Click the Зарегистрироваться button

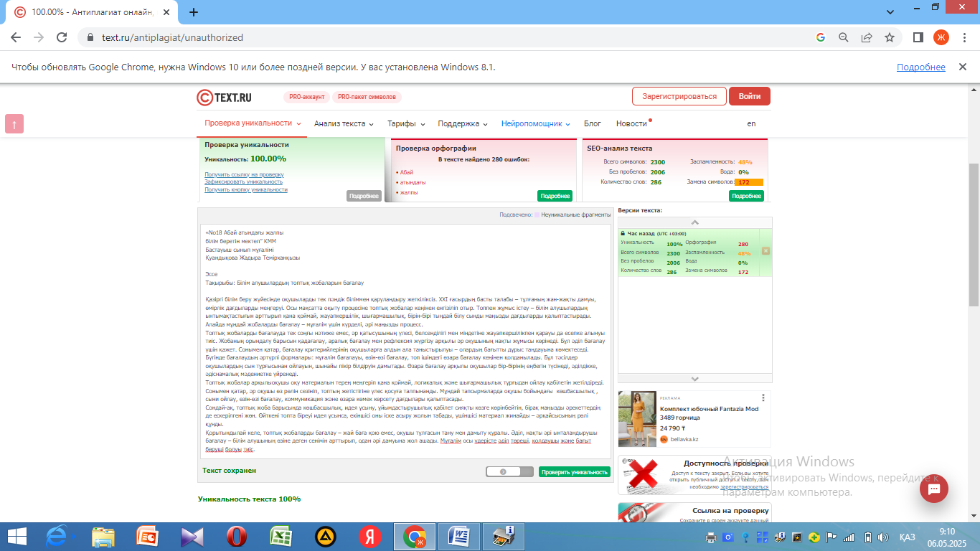(679, 96)
